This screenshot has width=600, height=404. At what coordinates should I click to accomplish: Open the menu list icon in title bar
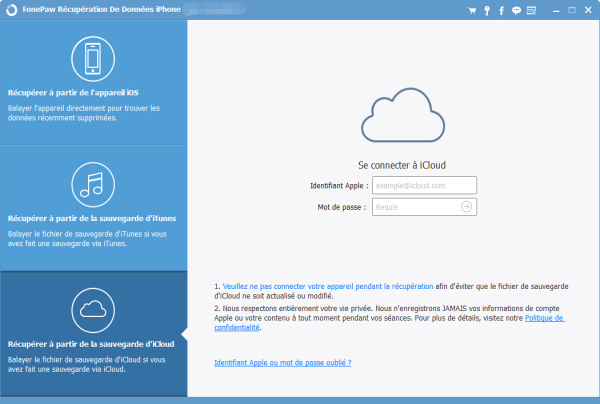[531, 10]
